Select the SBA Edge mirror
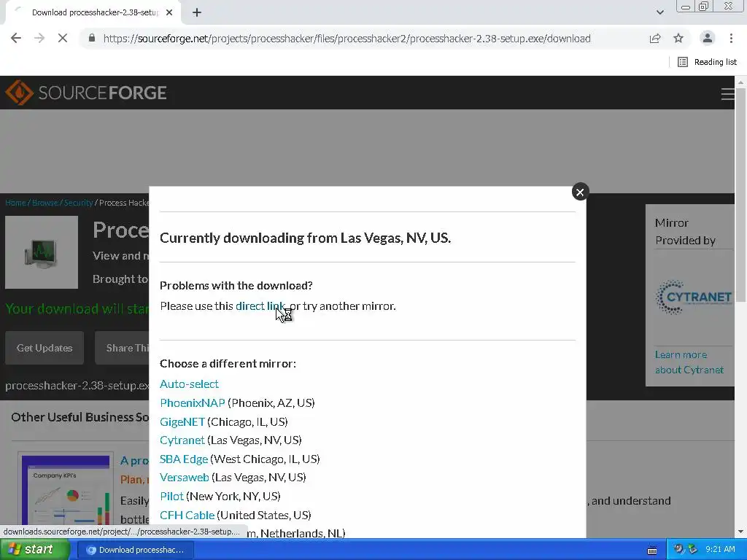This screenshot has width=747, height=560. coord(184,459)
